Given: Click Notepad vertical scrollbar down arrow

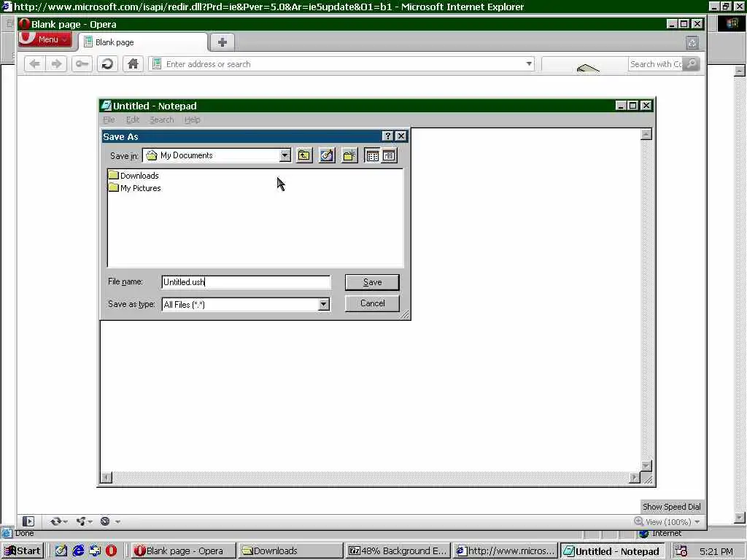Looking at the screenshot, I should click(x=646, y=466).
